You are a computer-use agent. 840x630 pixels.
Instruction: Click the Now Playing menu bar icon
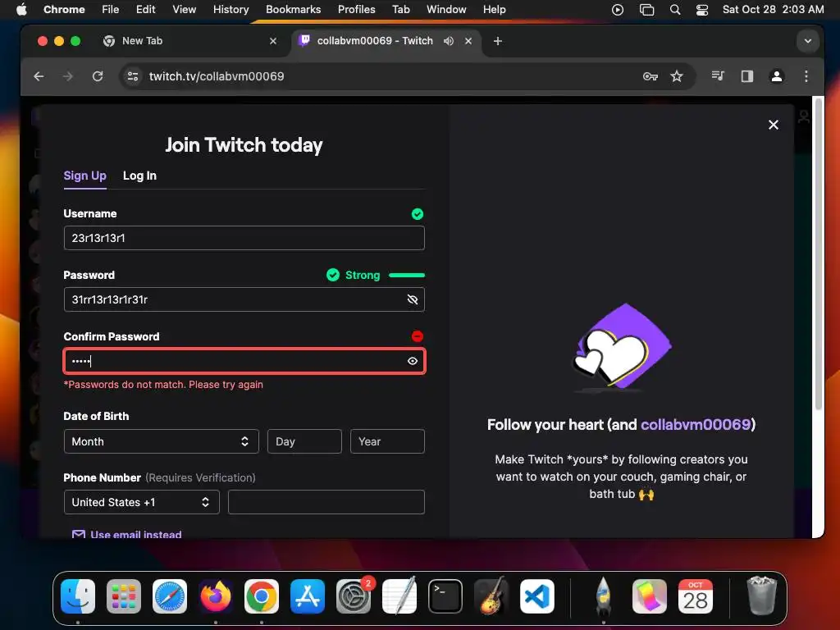617,10
